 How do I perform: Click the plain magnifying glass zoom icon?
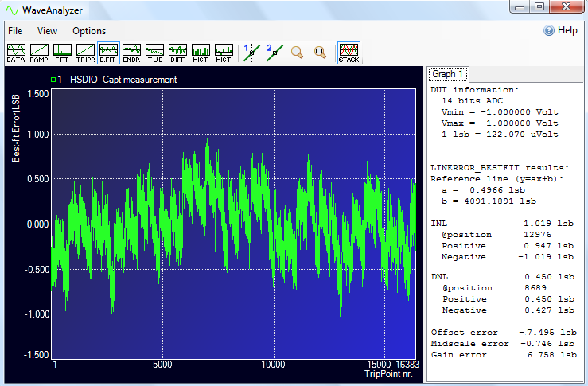pyautogui.click(x=297, y=53)
